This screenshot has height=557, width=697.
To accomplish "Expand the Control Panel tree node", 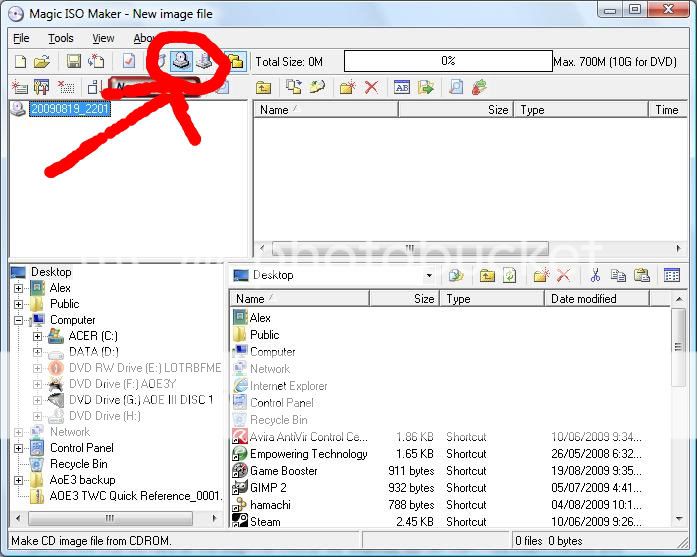I will [x=18, y=448].
